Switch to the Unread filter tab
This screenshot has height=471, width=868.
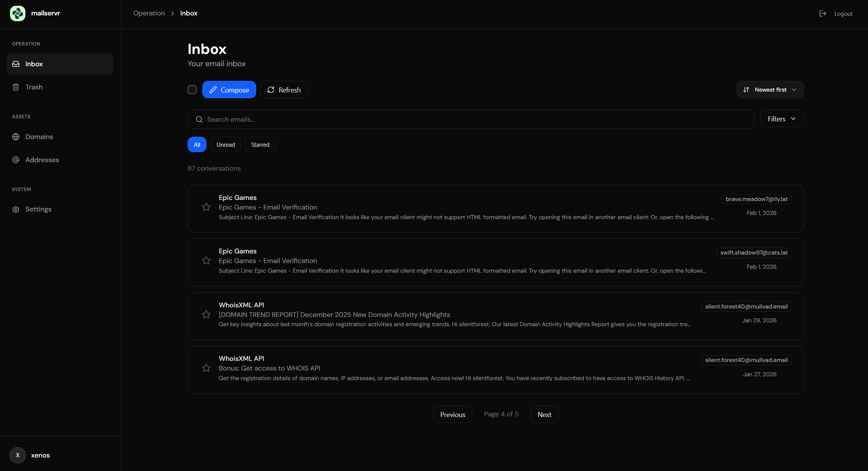pyautogui.click(x=225, y=144)
